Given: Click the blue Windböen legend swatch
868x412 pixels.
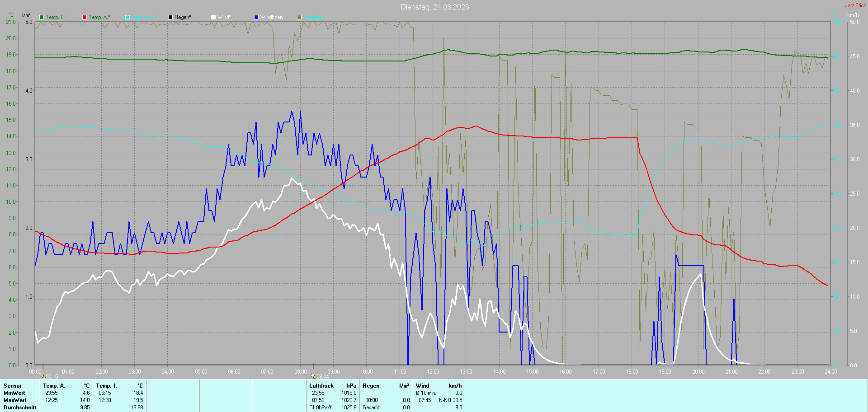Looking at the screenshot, I should click(256, 17).
